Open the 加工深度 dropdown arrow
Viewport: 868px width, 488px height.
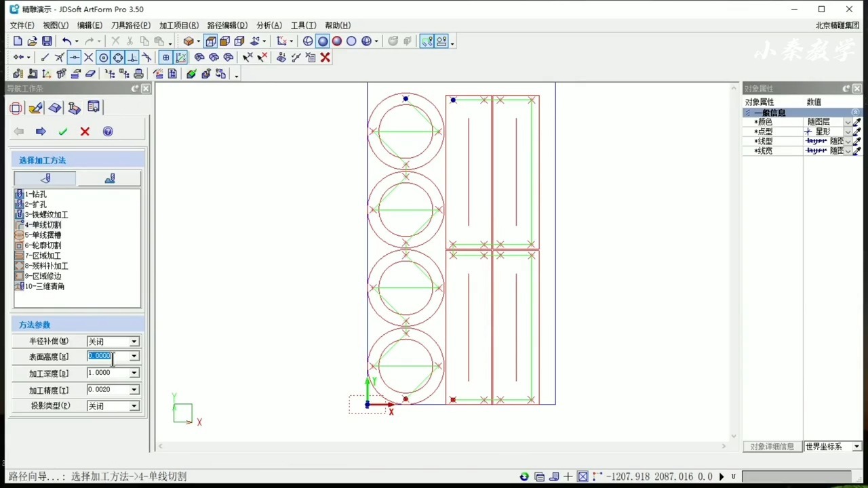pos(134,373)
